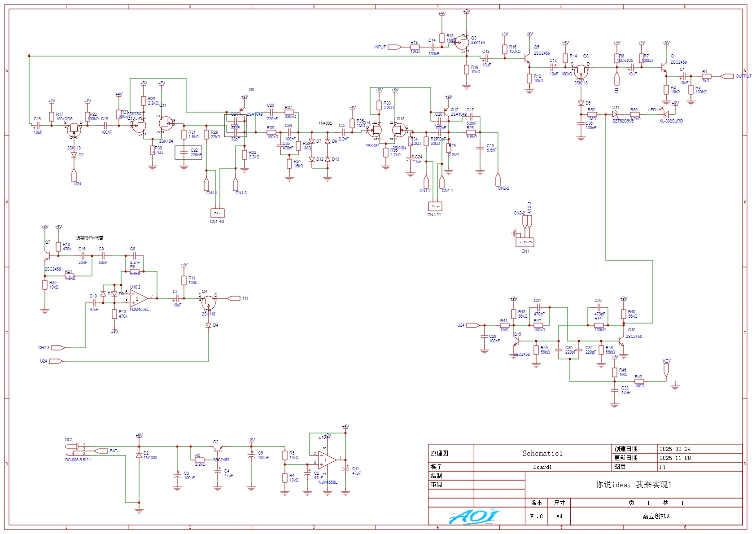Select the 嘉立创EDA text in title block
The height and width of the screenshot is (534, 756).
coord(656,516)
